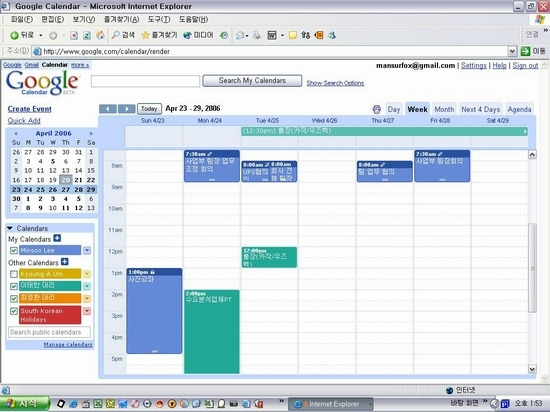The width and height of the screenshot is (550, 412).
Task: Open the Settings link
Action: tap(474, 66)
